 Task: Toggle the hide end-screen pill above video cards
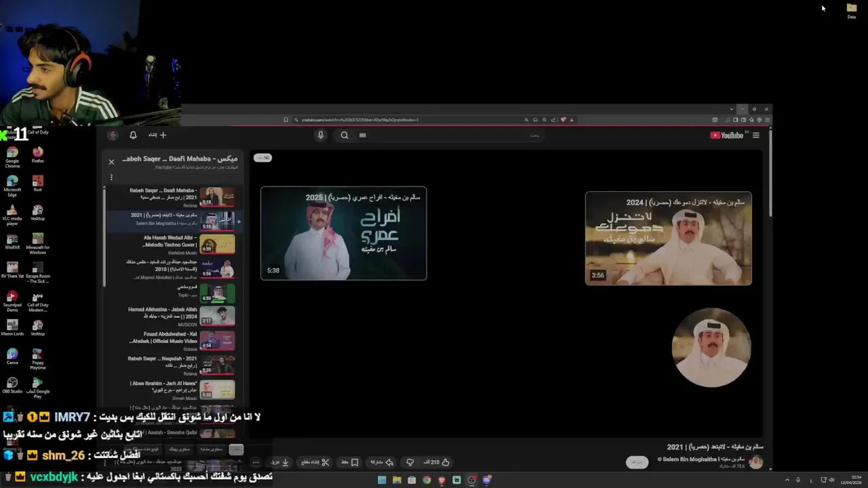[x=262, y=158]
